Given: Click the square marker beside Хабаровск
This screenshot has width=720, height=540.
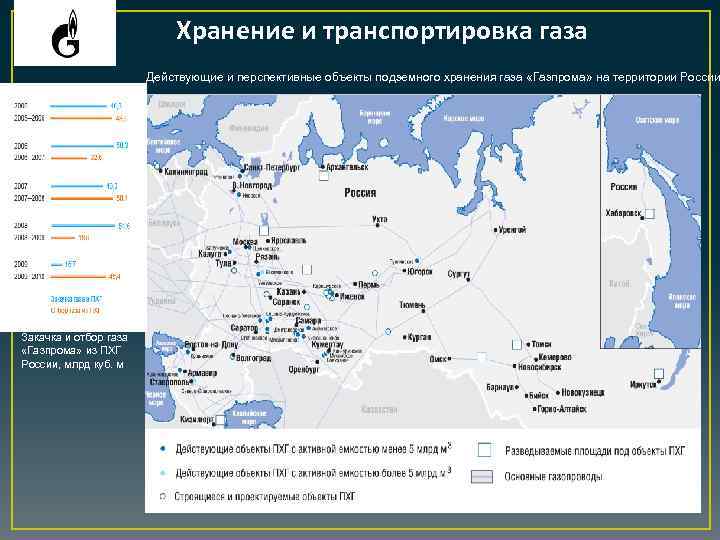Looking at the screenshot, I should 650,214.
